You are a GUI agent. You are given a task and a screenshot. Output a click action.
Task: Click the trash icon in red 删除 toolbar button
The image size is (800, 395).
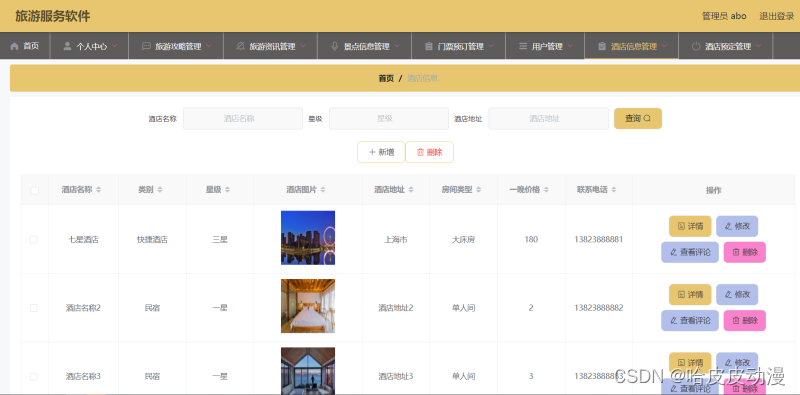coord(420,152)
